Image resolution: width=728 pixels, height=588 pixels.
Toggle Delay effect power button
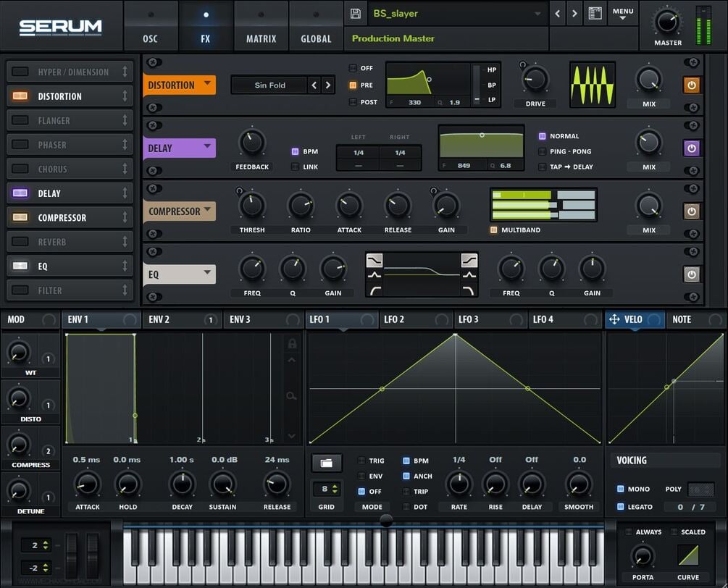point(691,148)
